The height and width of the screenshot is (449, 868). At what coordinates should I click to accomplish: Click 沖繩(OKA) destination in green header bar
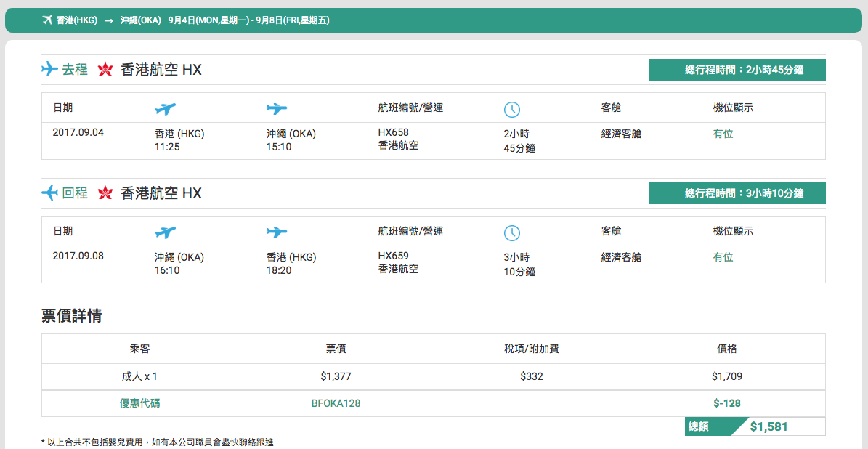click(x=141, y=20)
